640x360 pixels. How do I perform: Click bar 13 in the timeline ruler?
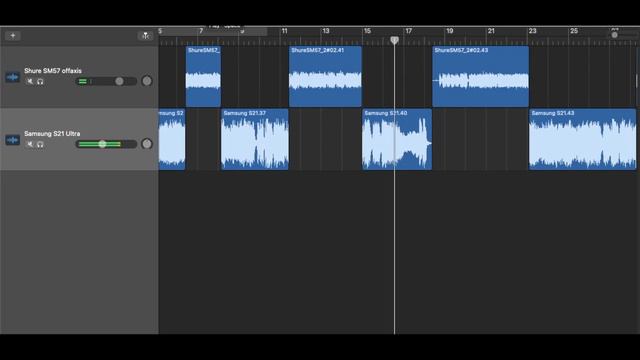point(326,31)
